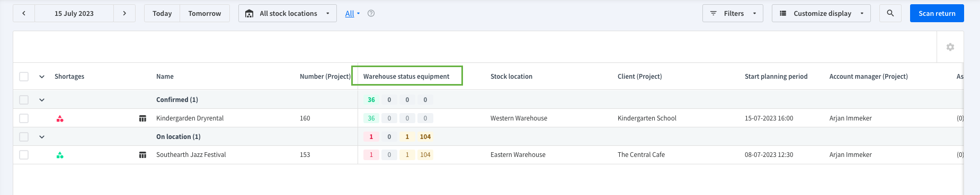Collapse the On location (1) group

pyautogui.click(x=42, y=137)
